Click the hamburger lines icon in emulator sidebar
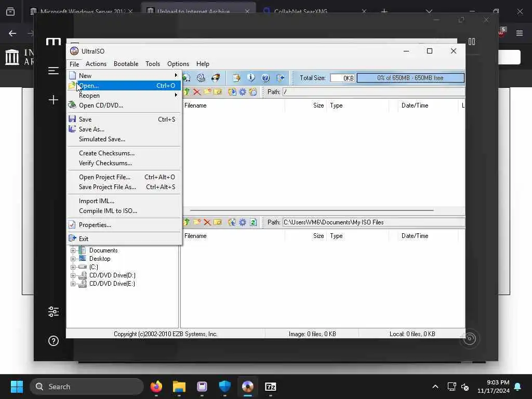The height and width of the screenshot is (399, 532). click(54, 71)
